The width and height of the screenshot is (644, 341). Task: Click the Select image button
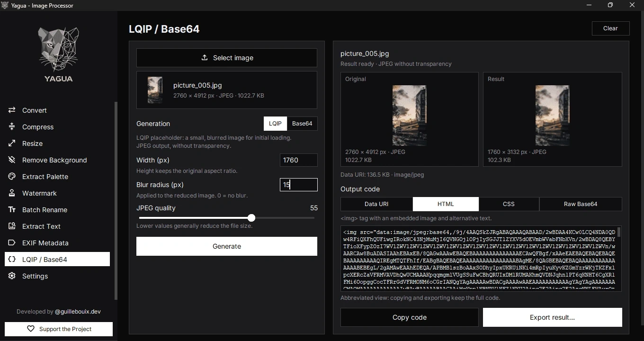tap(227, 58)
